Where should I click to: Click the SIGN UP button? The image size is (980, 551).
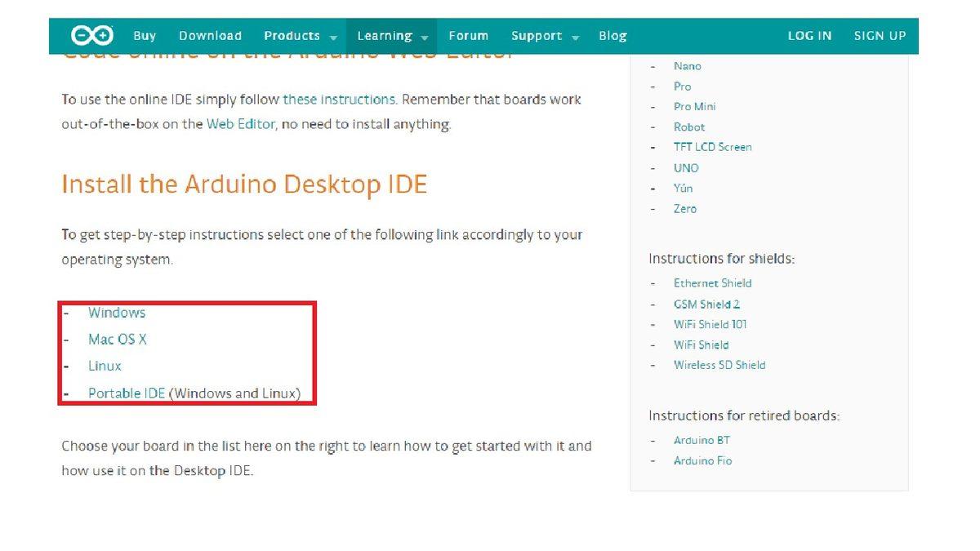880,35
